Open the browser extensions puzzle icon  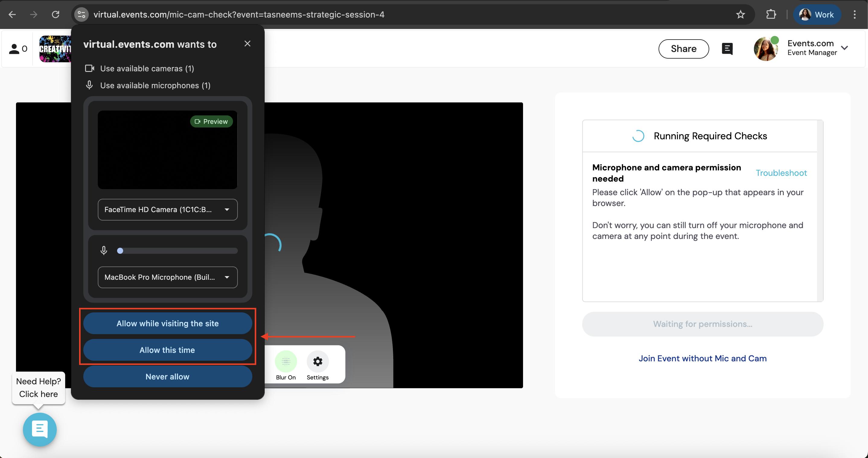771,15
